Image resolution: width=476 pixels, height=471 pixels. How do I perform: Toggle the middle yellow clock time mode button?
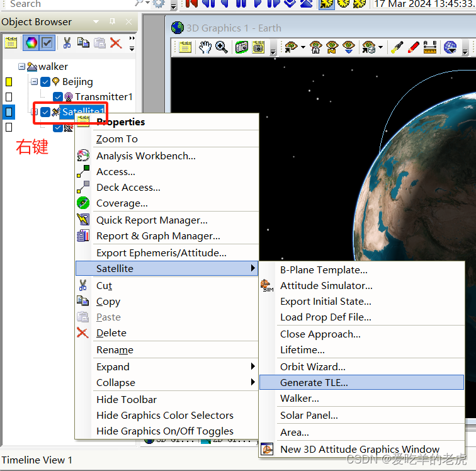(x=343, y=3)
